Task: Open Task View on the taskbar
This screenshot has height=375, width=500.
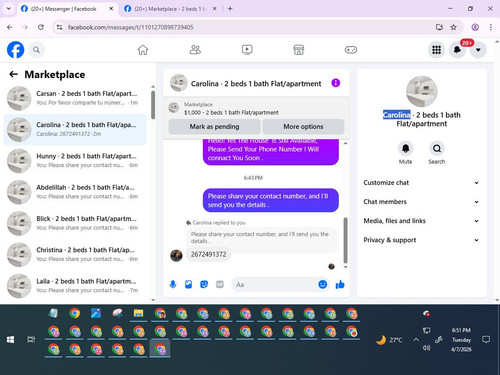Action: click(x=31, y=340)
